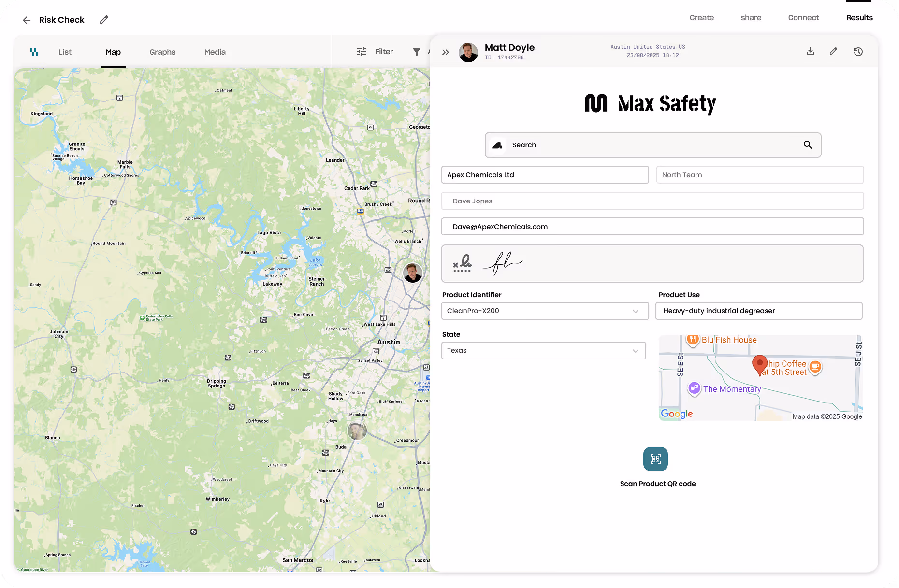The height and width of the screenshot is (588, 899).
Task: Select the Map view tab
Action: (x=113, y=52)
